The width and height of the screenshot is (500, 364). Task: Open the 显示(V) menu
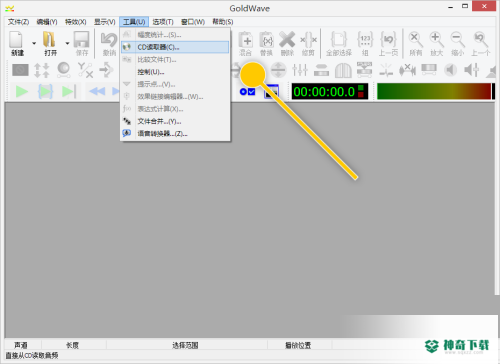point(105,22)
